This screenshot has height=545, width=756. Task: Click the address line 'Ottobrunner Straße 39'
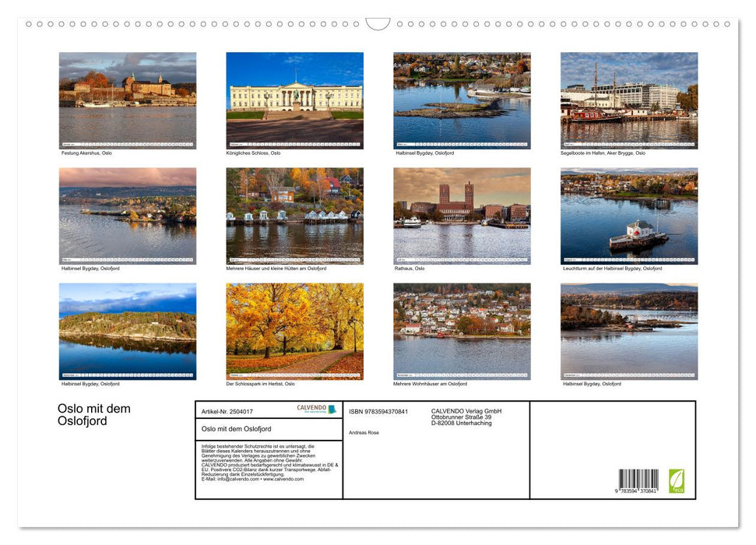pyautogui.click(x=462, y=417)
